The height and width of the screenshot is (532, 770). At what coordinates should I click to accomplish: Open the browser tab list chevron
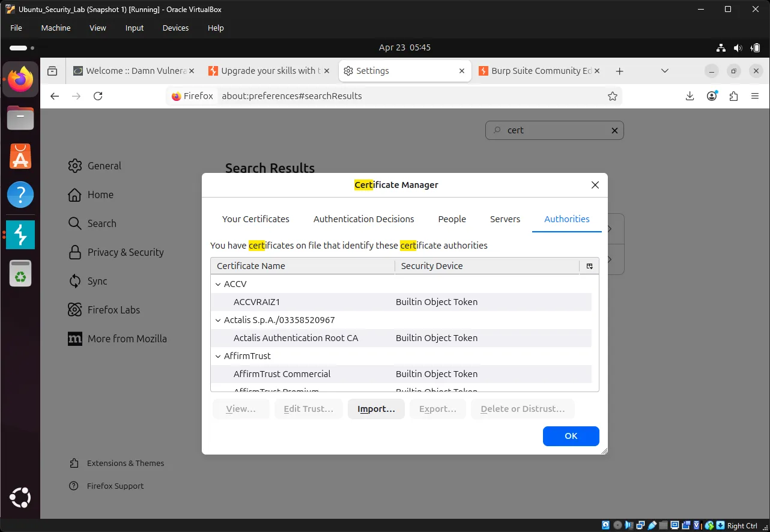[x=665, y=70]
